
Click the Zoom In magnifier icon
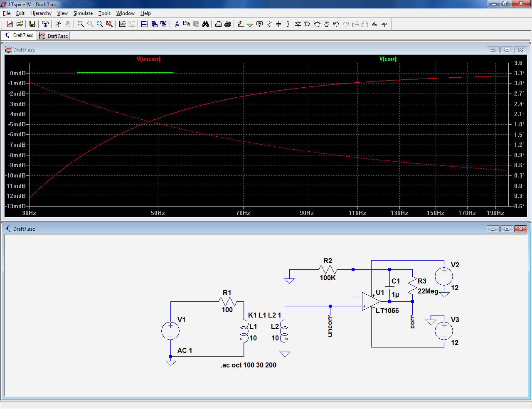[x=81, y=24]
